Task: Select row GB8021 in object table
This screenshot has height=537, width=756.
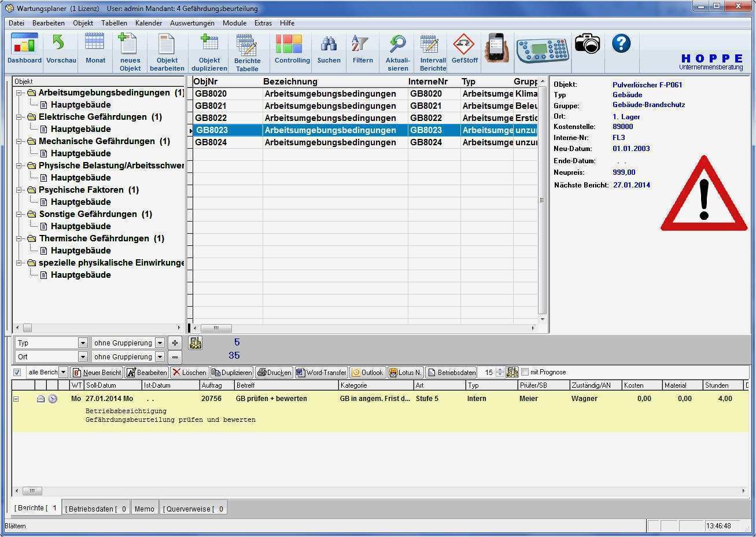Action: pos(211,106)
